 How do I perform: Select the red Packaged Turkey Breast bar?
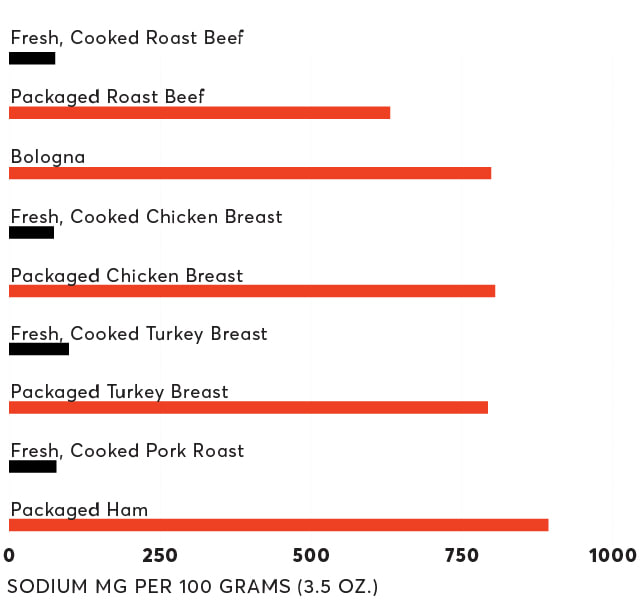(248, 407)
